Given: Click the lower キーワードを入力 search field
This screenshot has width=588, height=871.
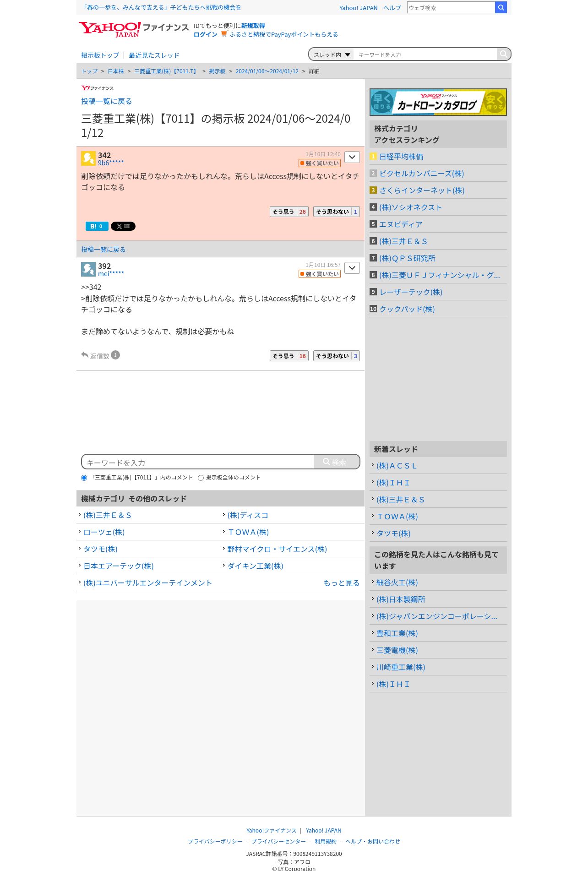Looking at the screenshot, I should 198,463.
